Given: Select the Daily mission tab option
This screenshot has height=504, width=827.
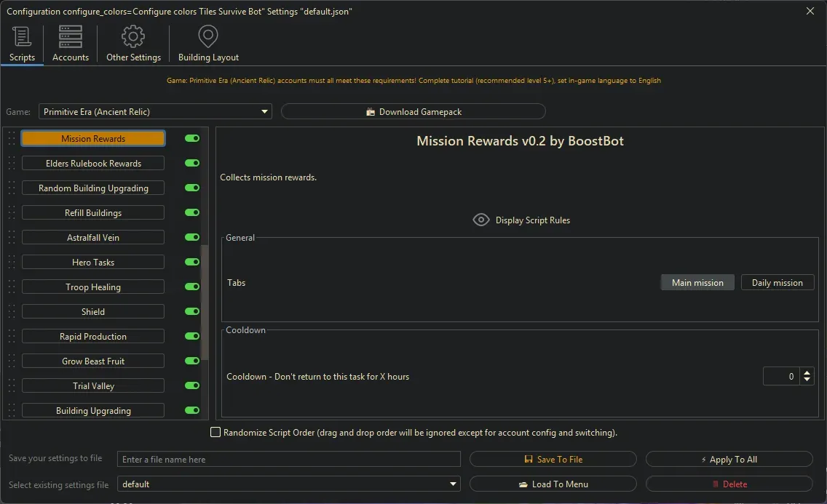Looking at the screenshot, I should click(777, 283).
